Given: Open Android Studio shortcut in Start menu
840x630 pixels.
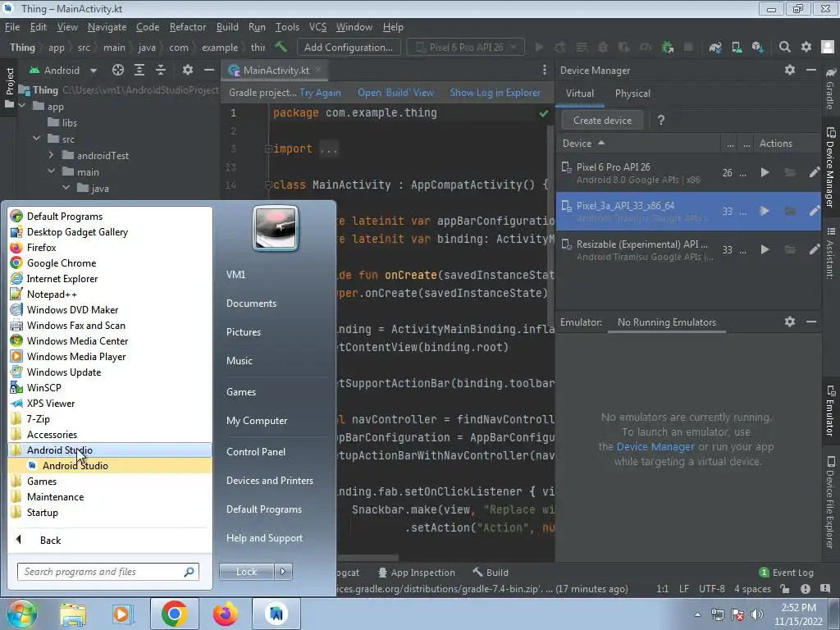Looking at the screenshot, I should 75,466.
